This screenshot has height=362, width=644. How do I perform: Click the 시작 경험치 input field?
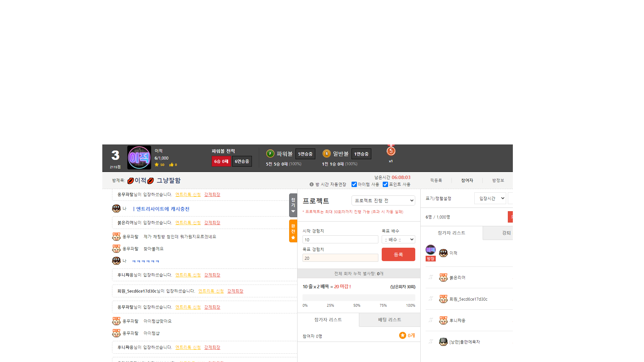(x=340, y=239)
